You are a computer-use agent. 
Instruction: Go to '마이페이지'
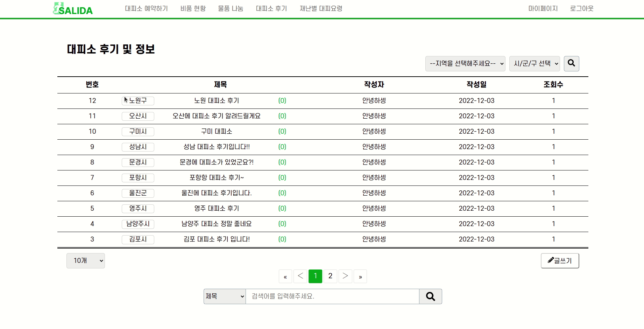point(543,9)
